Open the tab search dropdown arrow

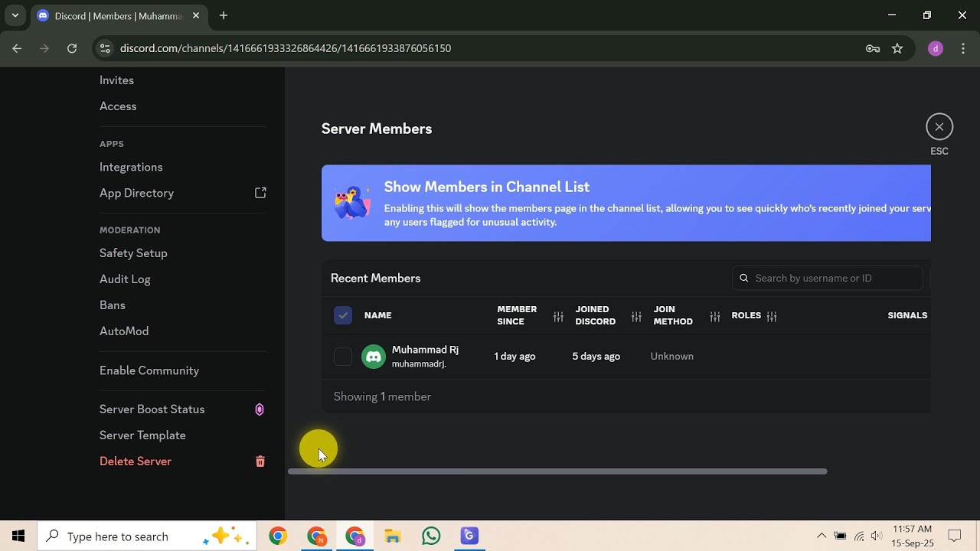15,15
